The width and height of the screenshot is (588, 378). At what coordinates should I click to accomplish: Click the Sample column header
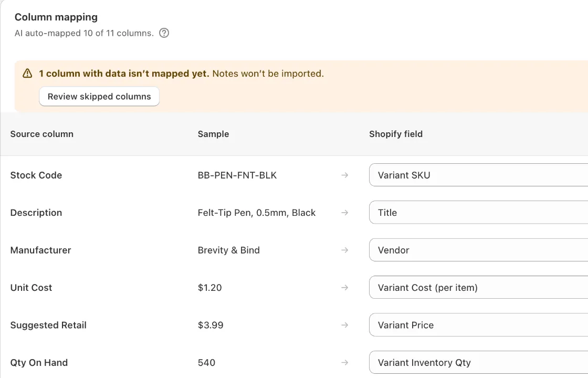click(213, 134)
